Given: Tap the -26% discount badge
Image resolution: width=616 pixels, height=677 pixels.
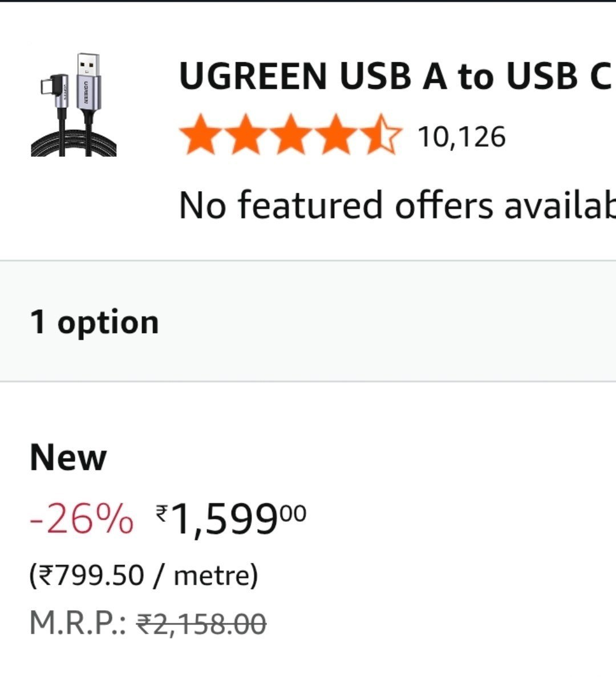Looking at the screenshot, I should (82, 520).
